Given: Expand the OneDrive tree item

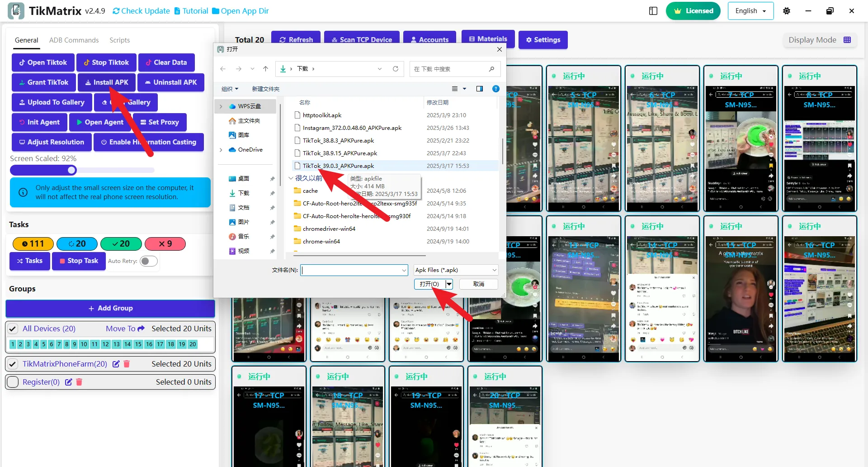Looking at the screenshot, I should pos(221,150).
